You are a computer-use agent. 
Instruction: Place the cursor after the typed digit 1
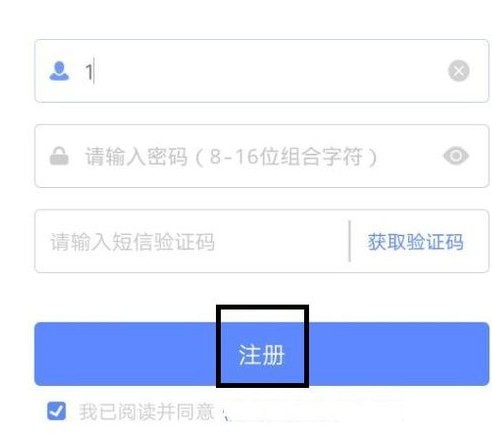pos(94,71)
